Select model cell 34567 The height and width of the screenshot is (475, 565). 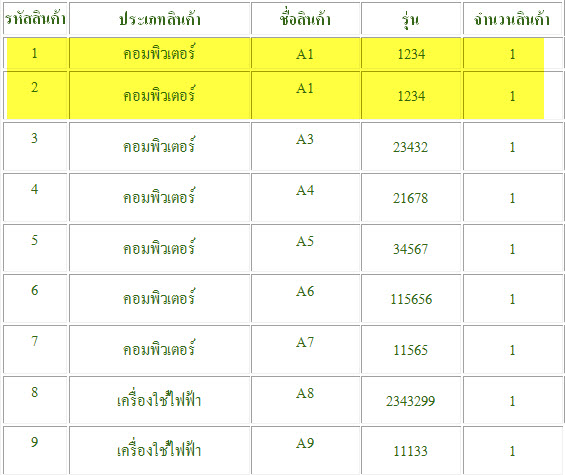point(411,248)
